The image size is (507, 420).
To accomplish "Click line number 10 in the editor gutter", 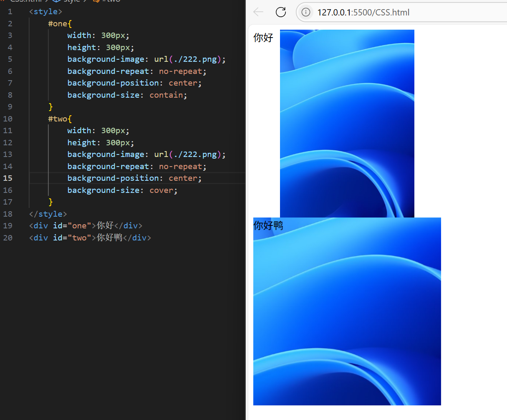I will coord(8,119).
